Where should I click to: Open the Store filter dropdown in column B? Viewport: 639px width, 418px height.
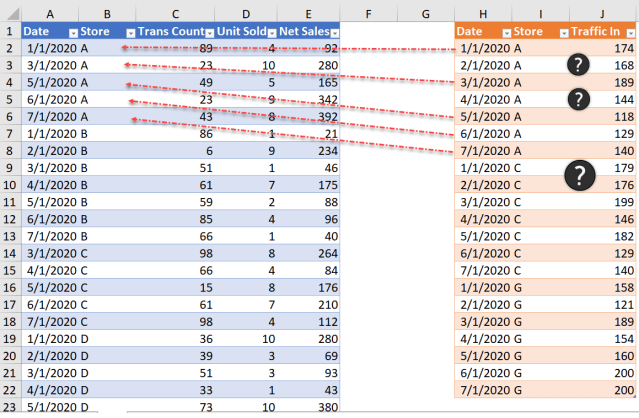(130, 33)
